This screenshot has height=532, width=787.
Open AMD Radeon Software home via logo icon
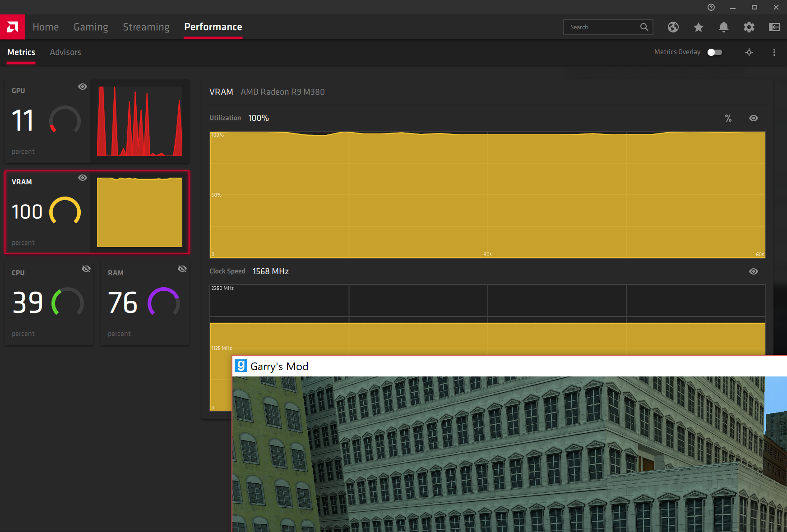(x=13, y=27)
